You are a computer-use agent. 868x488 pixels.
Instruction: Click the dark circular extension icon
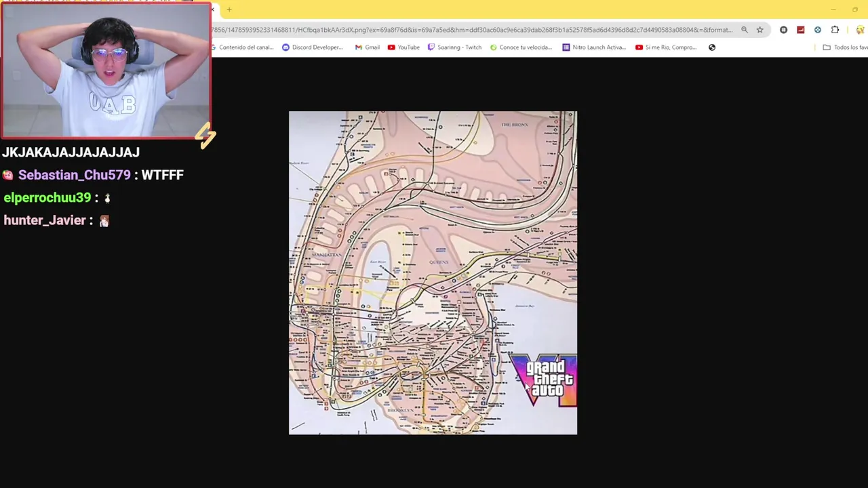(x=783, y=30)
